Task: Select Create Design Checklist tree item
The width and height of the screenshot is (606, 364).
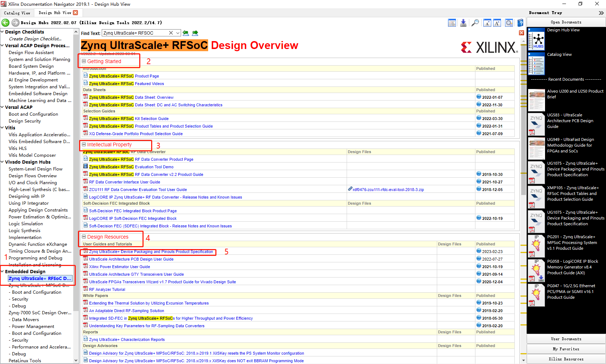Action: coord(35,39)
